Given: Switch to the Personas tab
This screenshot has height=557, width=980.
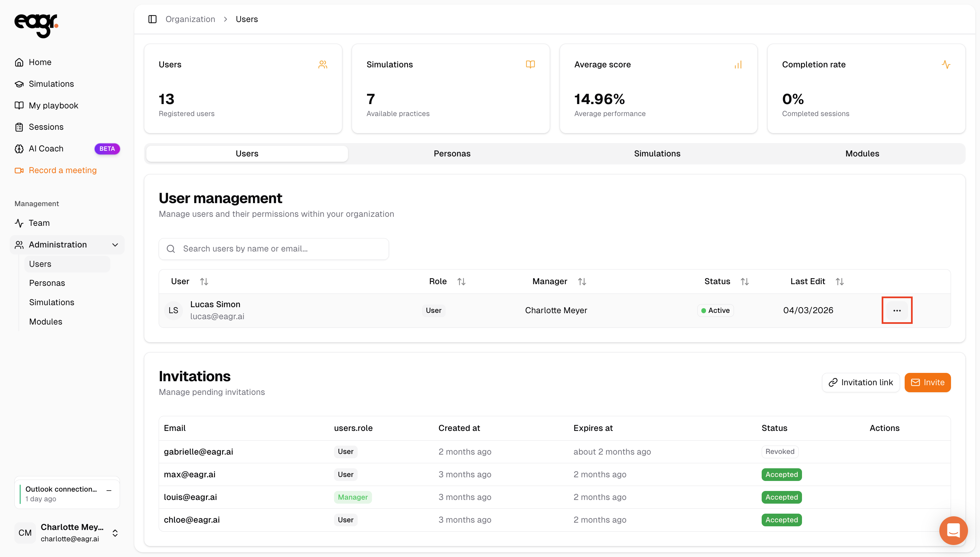Looking at the screenshot, I should [x=452, y=154].
